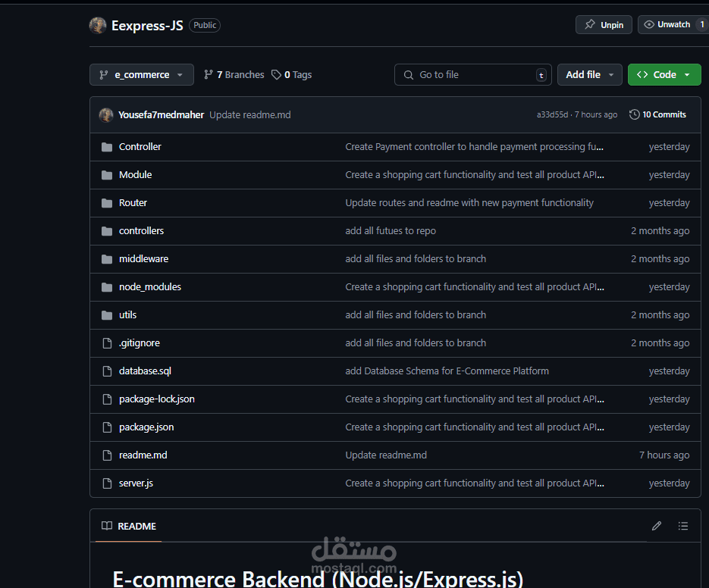The width and height of the screenshot is (709, 588).
Task: Click the Router folder icon
Action: (x=107, y=203)
